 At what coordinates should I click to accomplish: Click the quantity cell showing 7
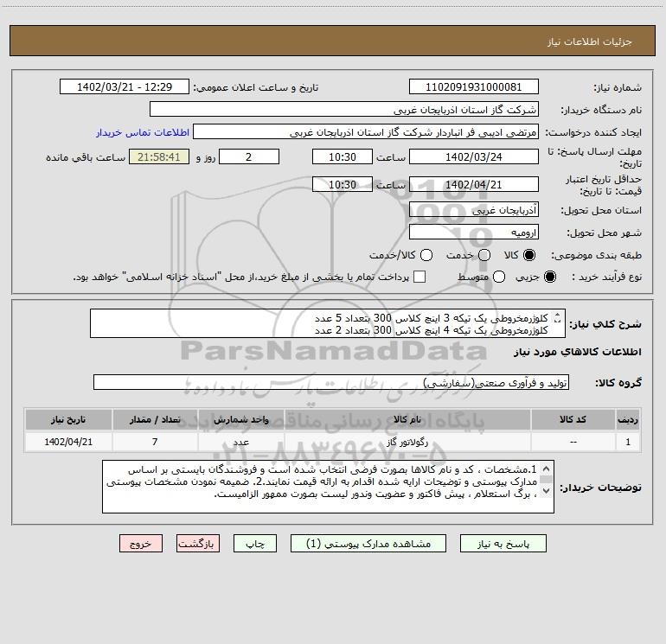point(155,442)
